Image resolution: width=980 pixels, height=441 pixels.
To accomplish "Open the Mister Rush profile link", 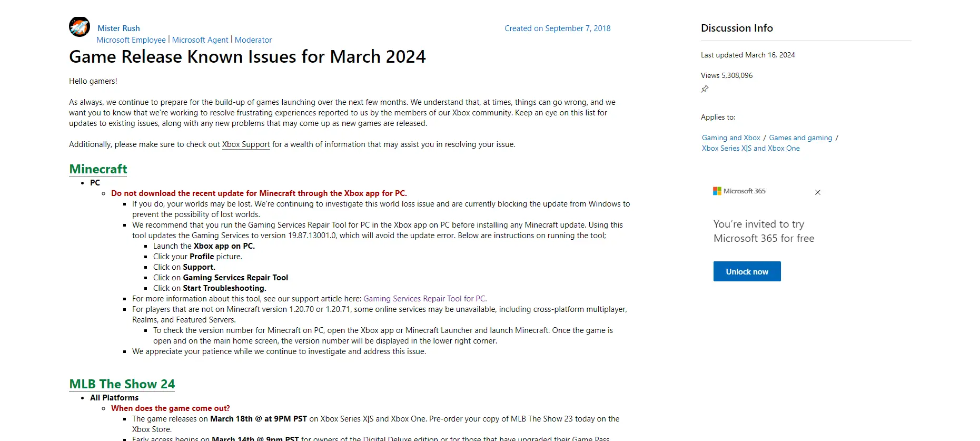I will (x=118, y=28).
